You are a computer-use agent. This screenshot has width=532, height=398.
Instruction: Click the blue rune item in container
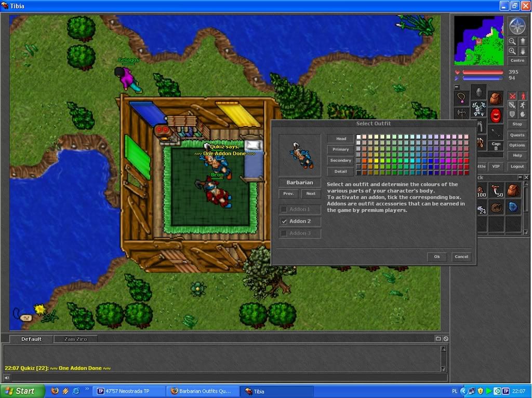tap(513, 208)
